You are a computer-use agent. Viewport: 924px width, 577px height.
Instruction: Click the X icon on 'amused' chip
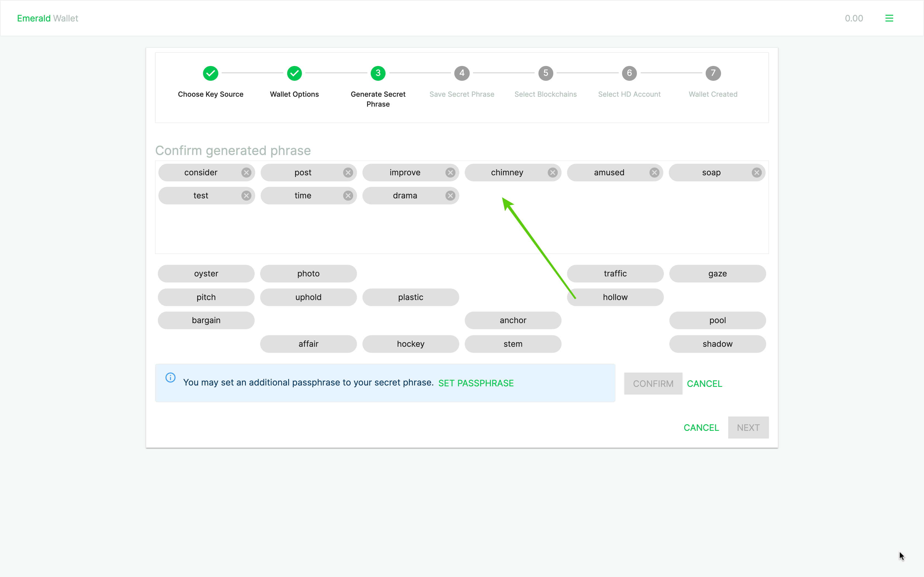[654, 173]
